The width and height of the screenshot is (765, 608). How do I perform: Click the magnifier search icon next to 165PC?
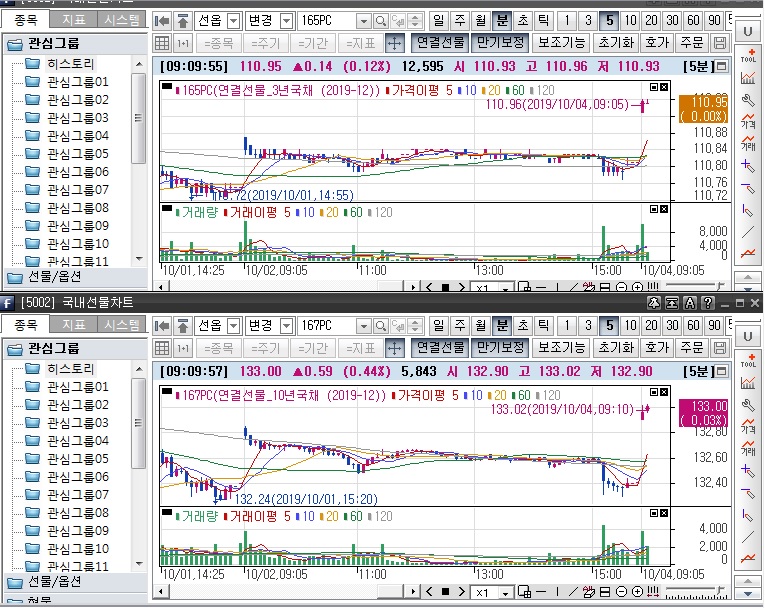click(x=381, y=21)
